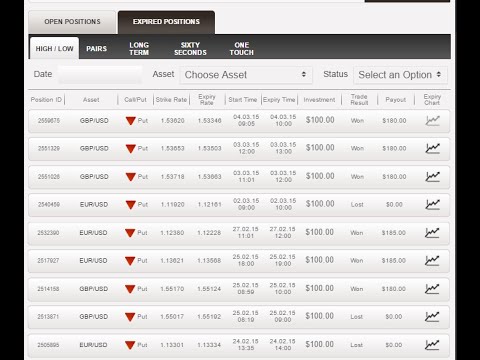Image resolution: width=480 pixels, height=360 pixels.
Task: Click the Strike Rate column header
Action: [x=171, y=100]
